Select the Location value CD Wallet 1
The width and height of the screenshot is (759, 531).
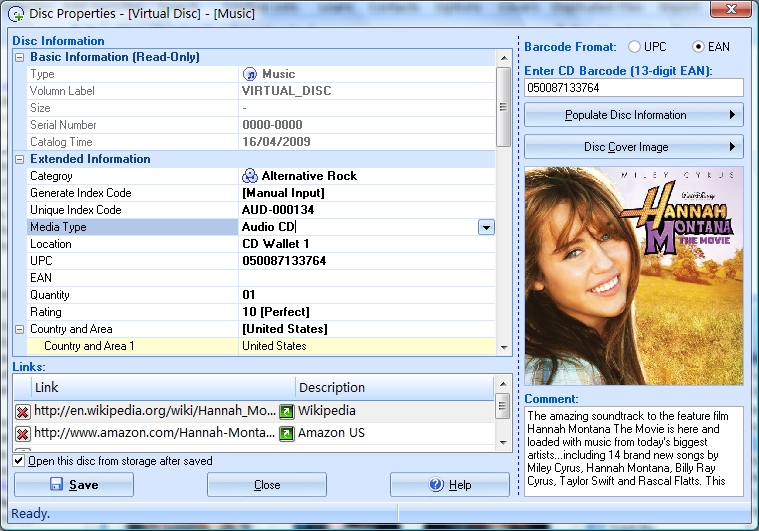(x=275, y=244)
